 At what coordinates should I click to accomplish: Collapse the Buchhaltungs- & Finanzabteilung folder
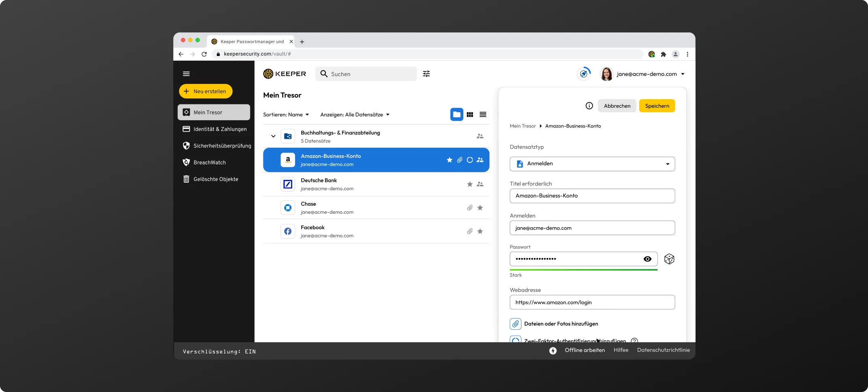tap(273, 136)
